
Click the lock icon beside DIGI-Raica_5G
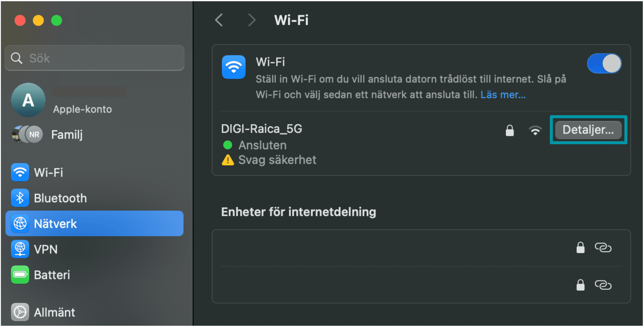click(x=510, y=130)
